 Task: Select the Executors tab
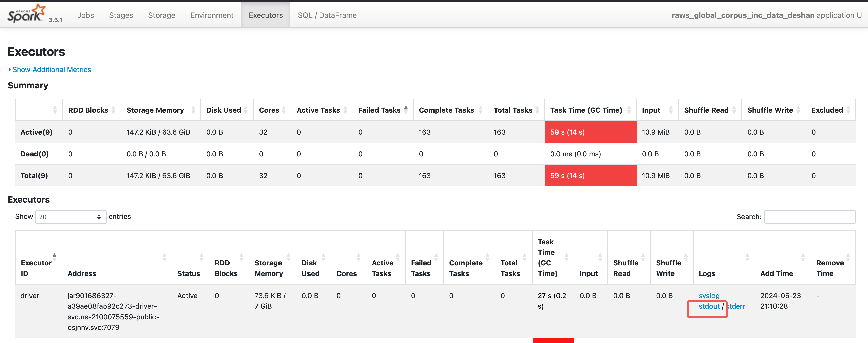coord(266,15)
